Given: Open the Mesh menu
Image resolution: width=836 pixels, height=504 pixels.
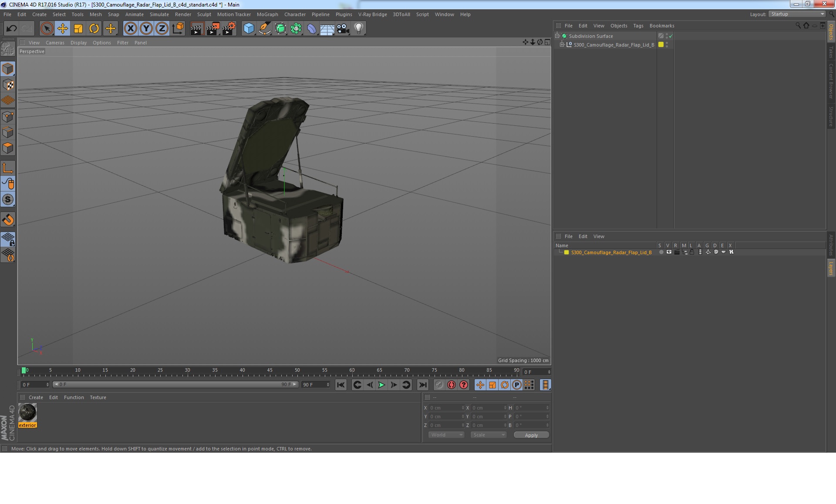Looking at the screenshot, I should pyautogui.click(x=95, y=14).
